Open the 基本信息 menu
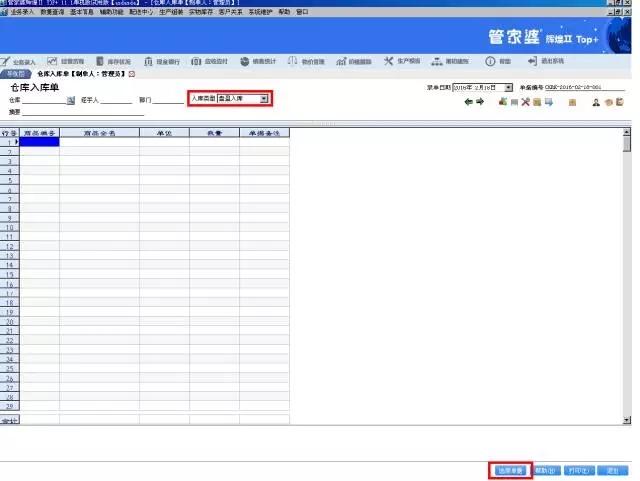Viewport: 640px width, 481px height. (x=82, y=12)
